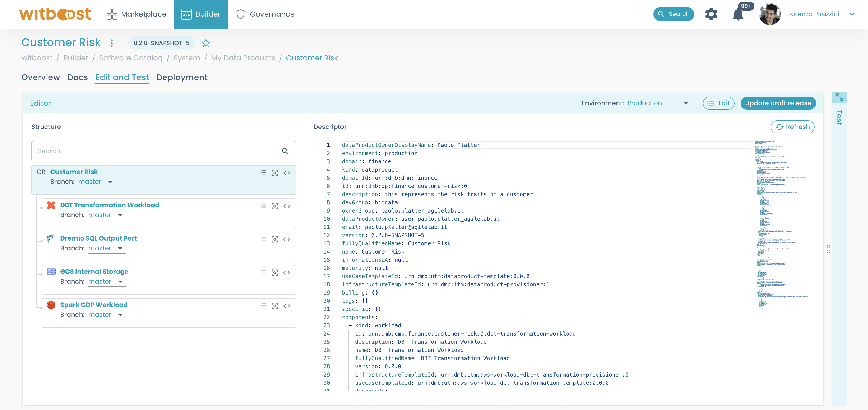Click the Search input field in Structure
Viewport: 868px width, 410px height.
(161, 150)
